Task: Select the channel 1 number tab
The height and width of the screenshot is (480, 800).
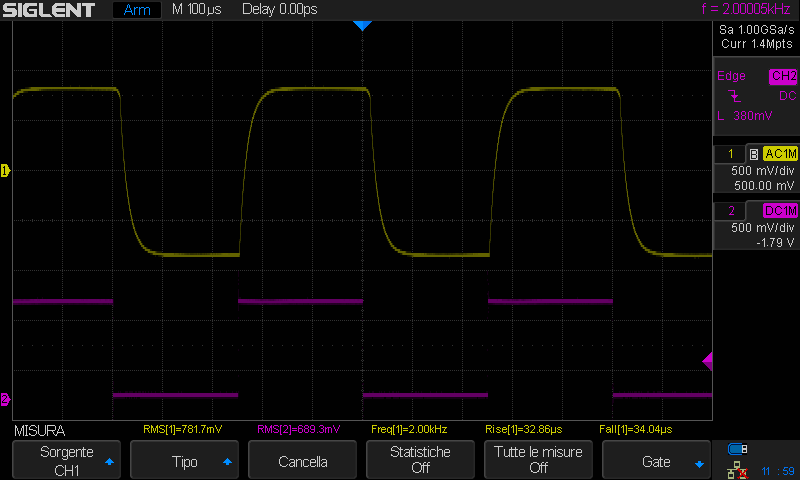Action: tap(730, 154)
